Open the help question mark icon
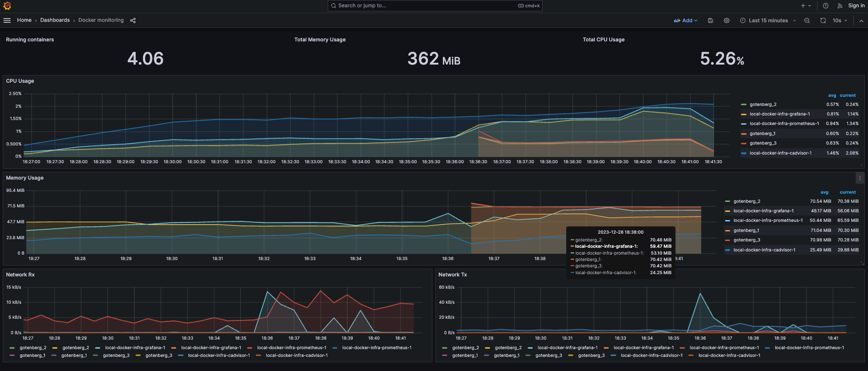Image resolution: width=868 pixels, height=371 pixels. pyautogui.click(x=826, y=6)
